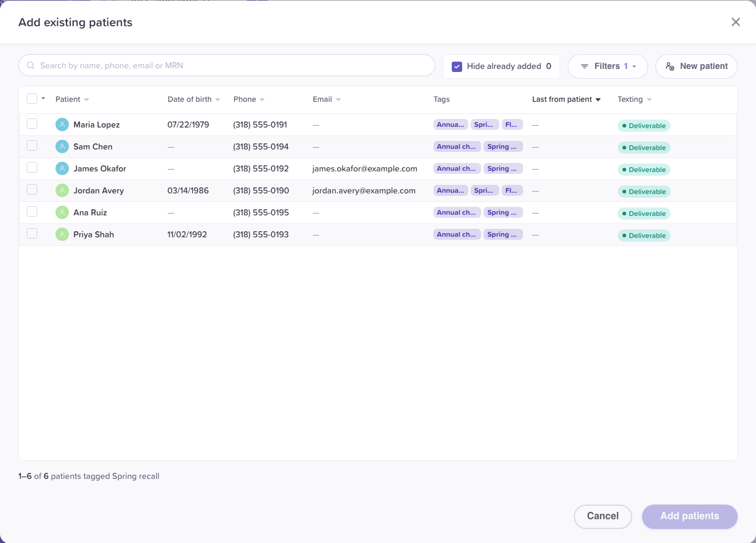Select the Sam Chen row checkbox
The height and width of the screenshot is (543, 756).
point(32,146)
